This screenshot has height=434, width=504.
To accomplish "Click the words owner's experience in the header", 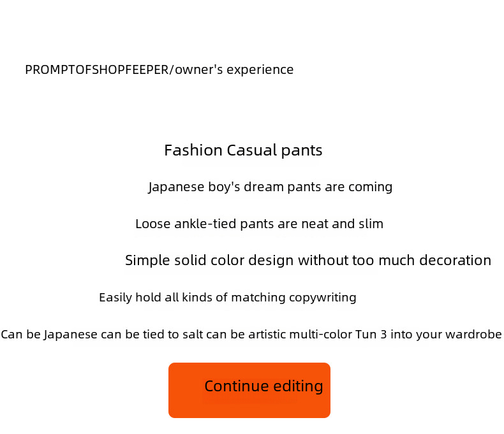I will coord(234,69).
